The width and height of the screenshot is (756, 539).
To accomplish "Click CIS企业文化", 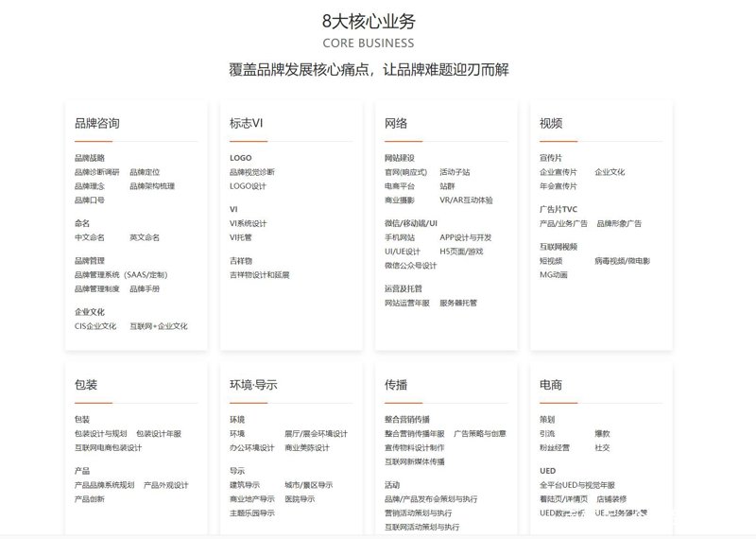I will pos(95,326).
